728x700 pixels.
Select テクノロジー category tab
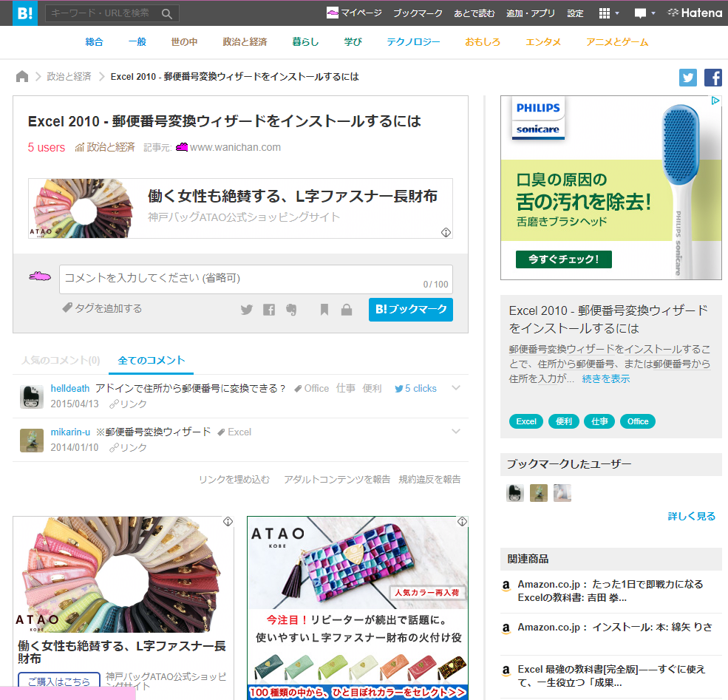click(x=413, y=42)
